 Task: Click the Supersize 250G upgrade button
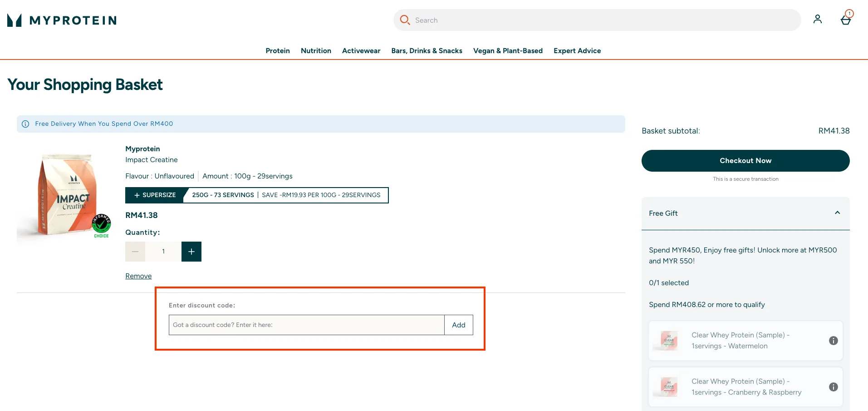pyautogui.click(x=257, y=195)
